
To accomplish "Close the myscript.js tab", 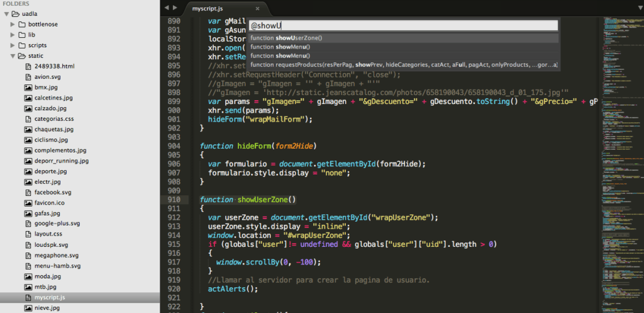I will click(257, 9).
